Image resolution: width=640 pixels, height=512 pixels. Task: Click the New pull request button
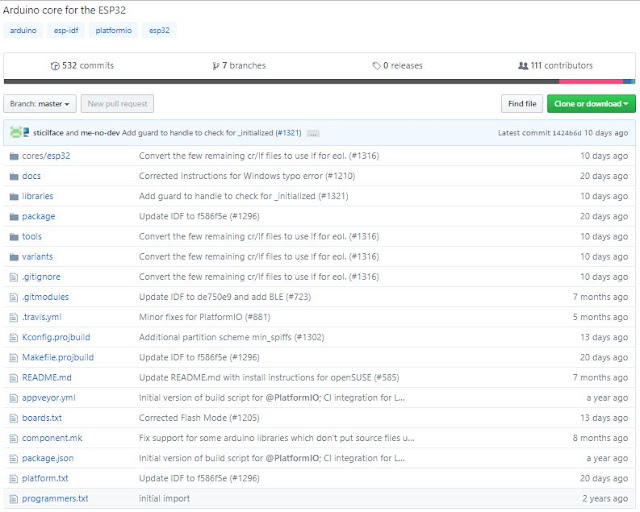point(118,104)
